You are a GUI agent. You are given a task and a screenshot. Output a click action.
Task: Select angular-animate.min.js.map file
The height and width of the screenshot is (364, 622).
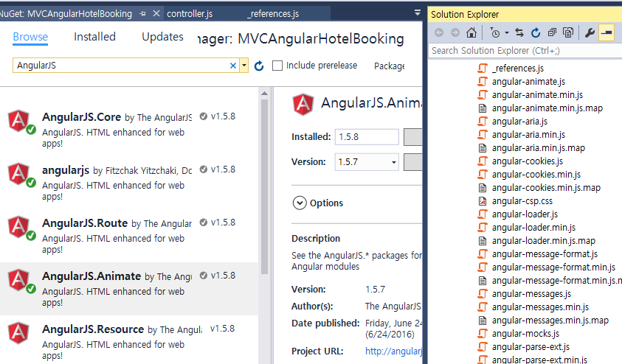click(x=547, y=108)
